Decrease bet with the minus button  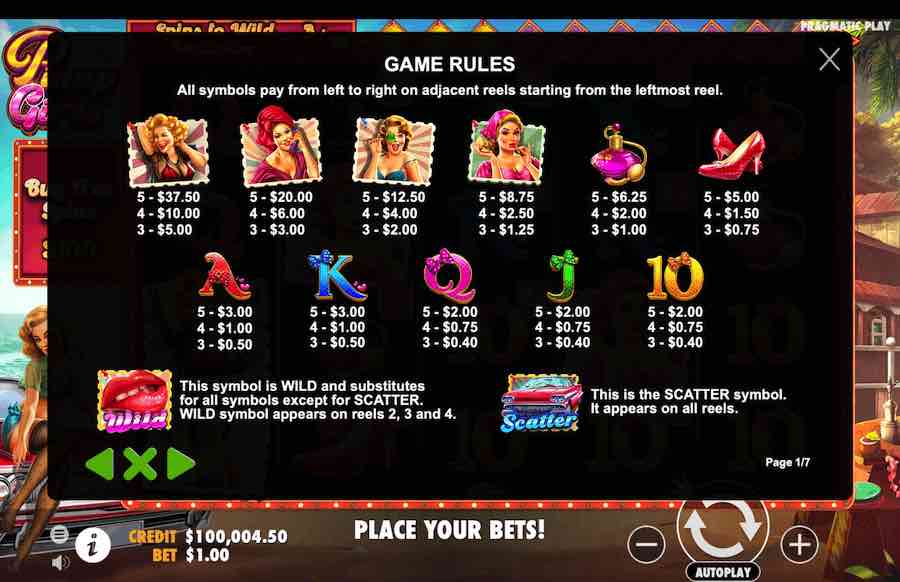click(646, 545)
